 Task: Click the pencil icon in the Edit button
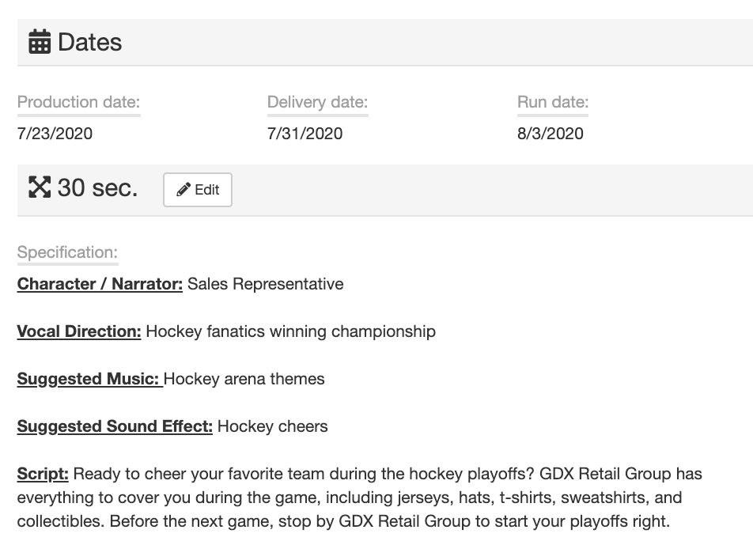(184, 190)
